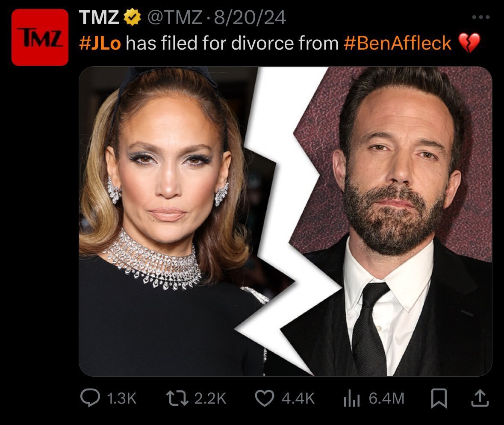Viewport: 504px width, 425px height.
Task: Click the 1.3K replies count
Action: (121, 398)
